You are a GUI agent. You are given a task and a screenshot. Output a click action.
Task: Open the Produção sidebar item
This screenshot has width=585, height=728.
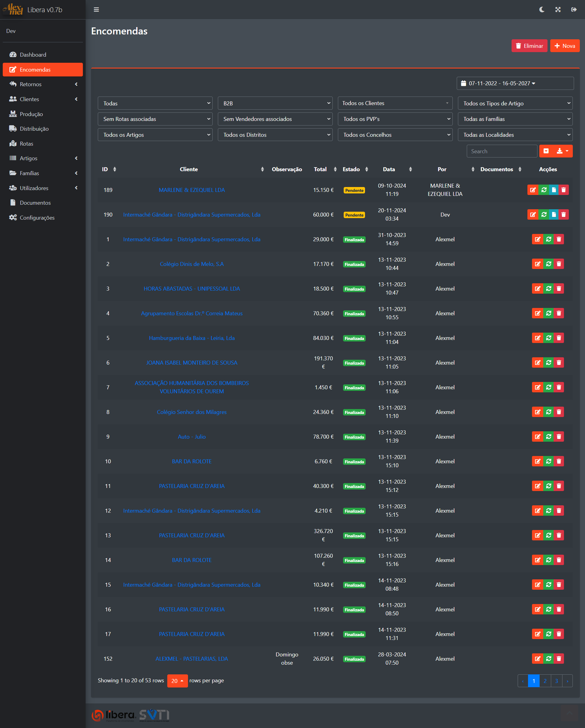click(x=31, y=114)
